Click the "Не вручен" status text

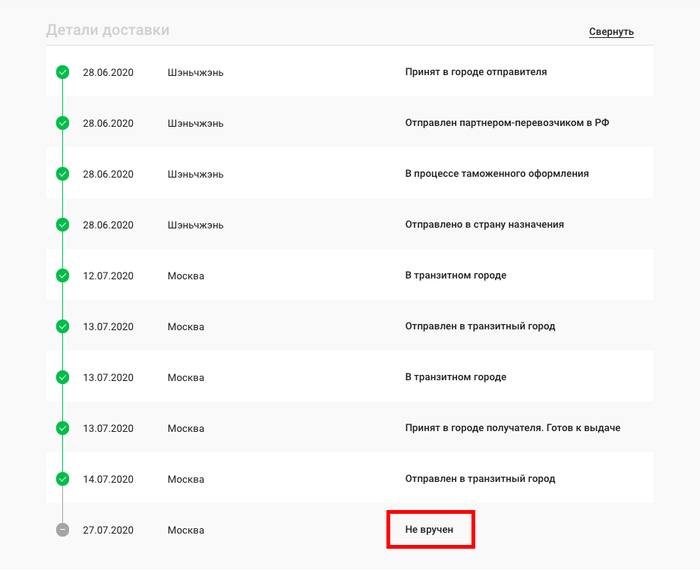429,530
